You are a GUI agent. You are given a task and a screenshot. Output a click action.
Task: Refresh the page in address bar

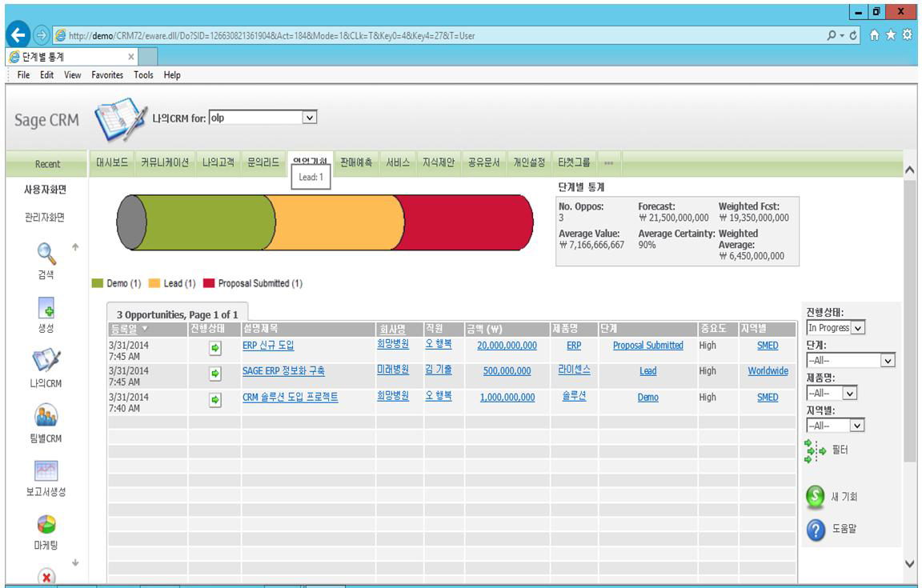[x=853, y=35]
